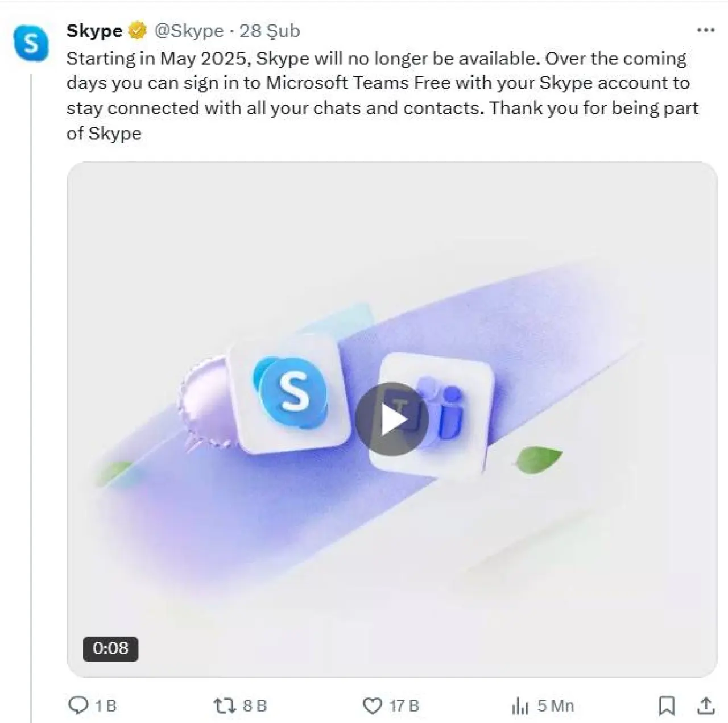Click the 17 B likes count

click(404, 705)
